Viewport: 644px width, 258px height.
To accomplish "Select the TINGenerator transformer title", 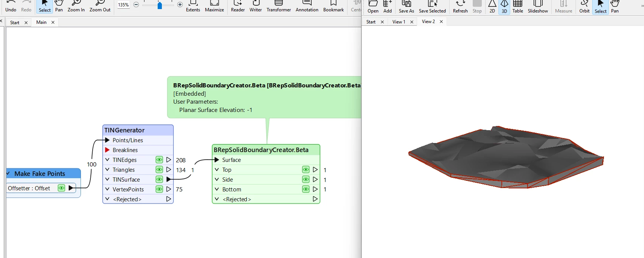I will (x=124, y=130).
